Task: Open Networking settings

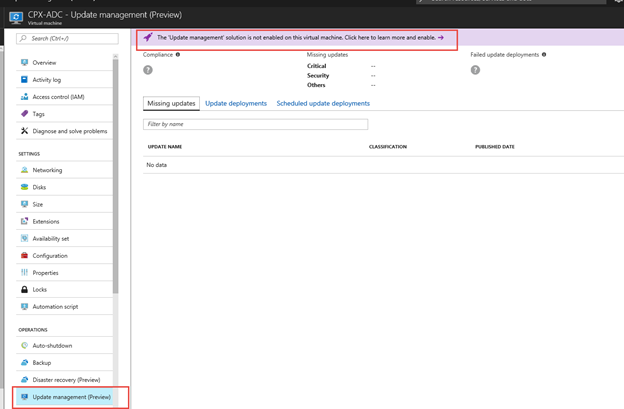Action: click(66, 170)
